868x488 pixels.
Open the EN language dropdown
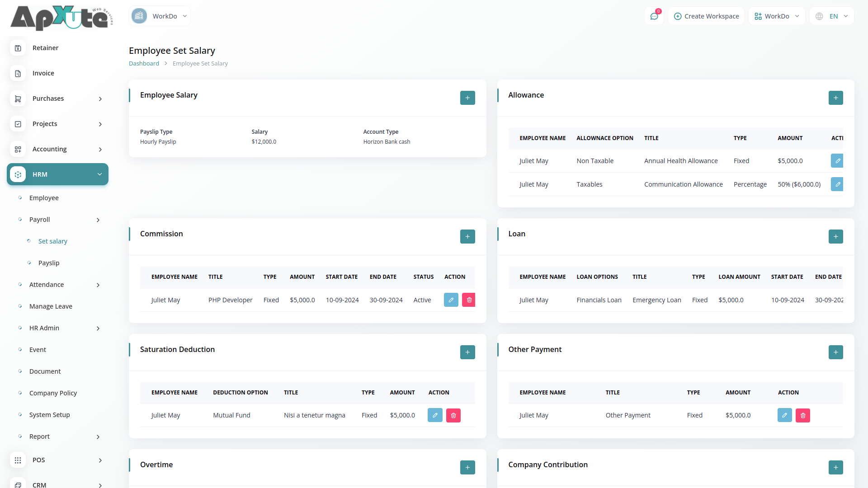(832, 16)
